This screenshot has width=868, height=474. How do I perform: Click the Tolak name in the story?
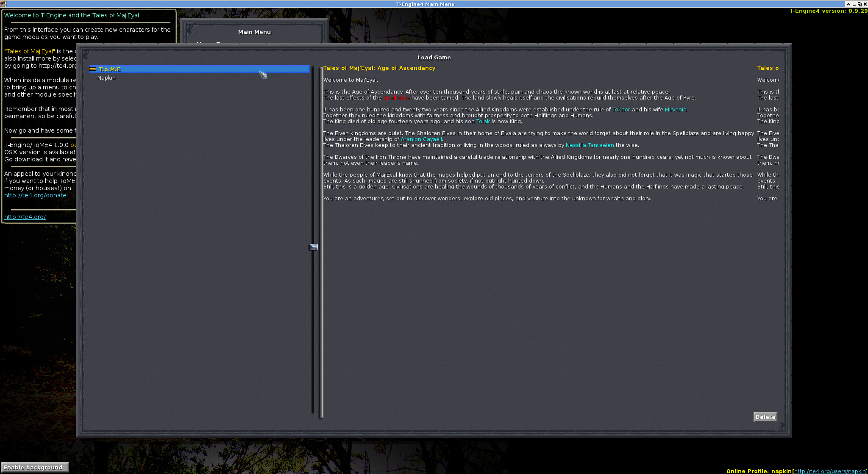[x=483, y=122]
